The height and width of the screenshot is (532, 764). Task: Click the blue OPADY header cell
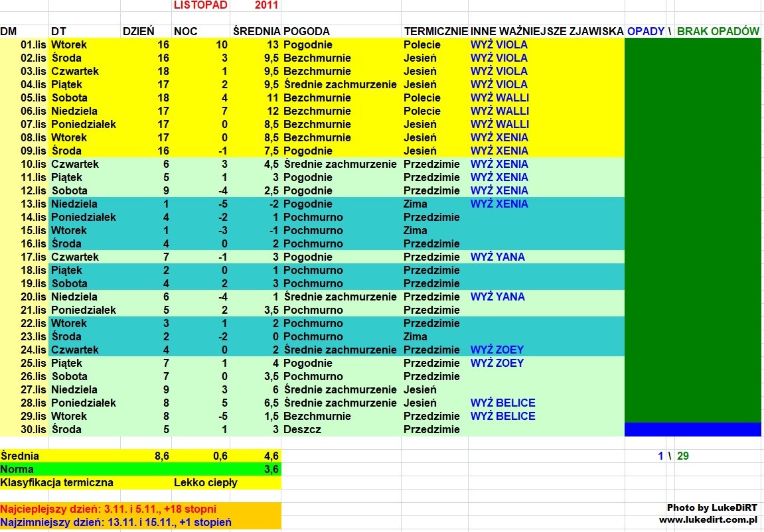[646, 31]
